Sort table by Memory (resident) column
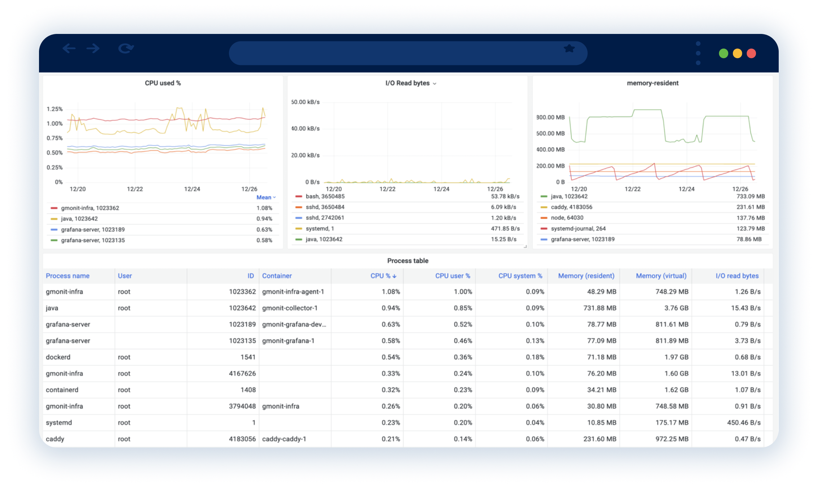Image resolution: width=817 pixels, height=504 pixels. point(586,276)
